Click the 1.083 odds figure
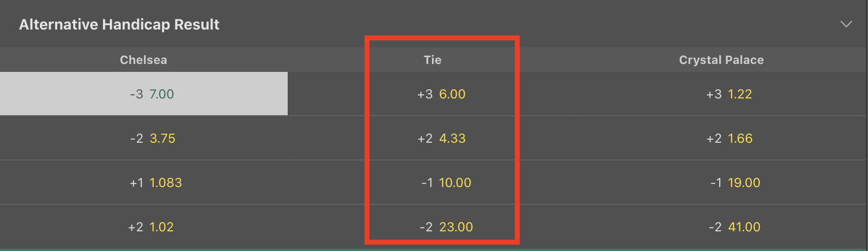This screenshot has height=251, width=868. coord(166,183)
